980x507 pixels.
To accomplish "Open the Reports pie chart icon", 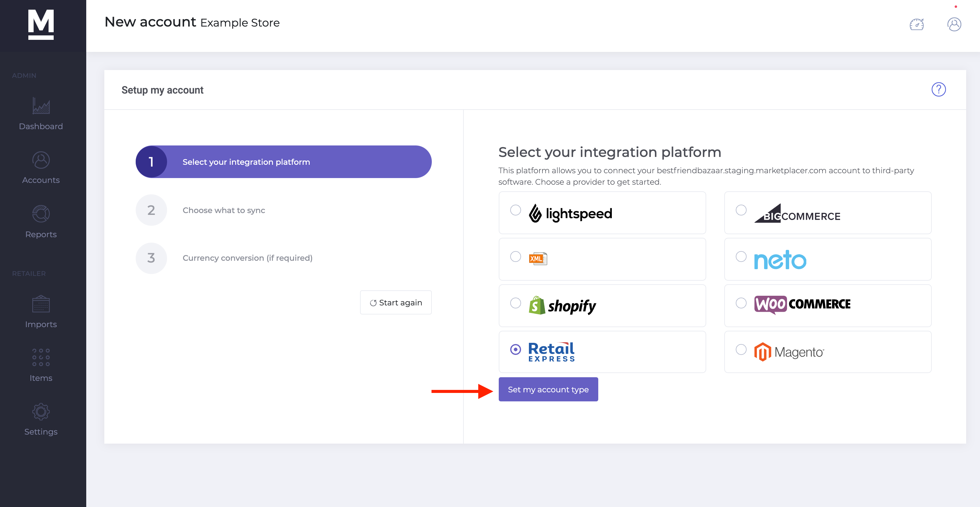I will point(41,214).
